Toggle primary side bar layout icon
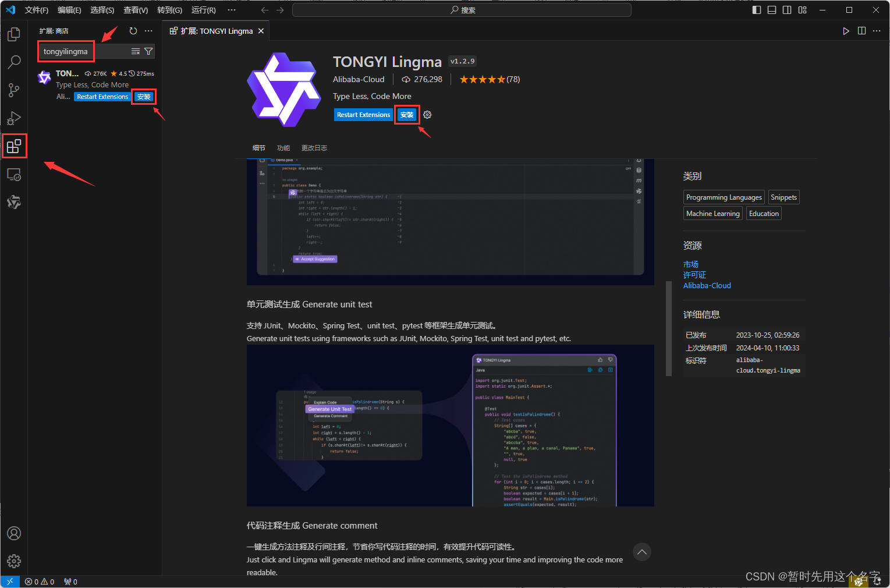890x588 pixels. pos(757,10)
